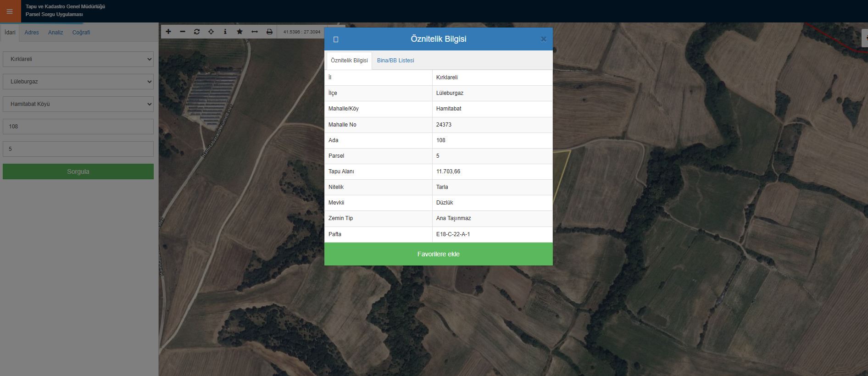Expand the Hamitabat Köyü neighborhood dropdown
Image resolution: width=868 pixels, height=376 pixels.
point(78,104)
